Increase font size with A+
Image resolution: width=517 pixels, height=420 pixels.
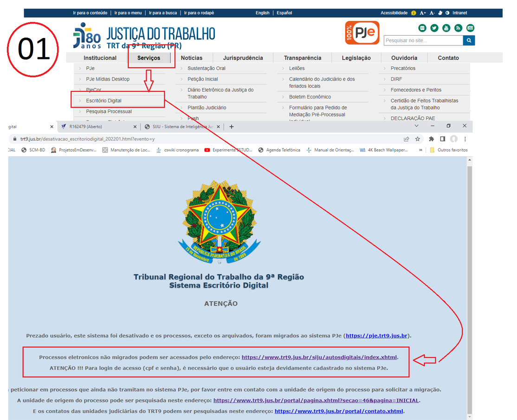pyautogui.click(x=423, y=13)
